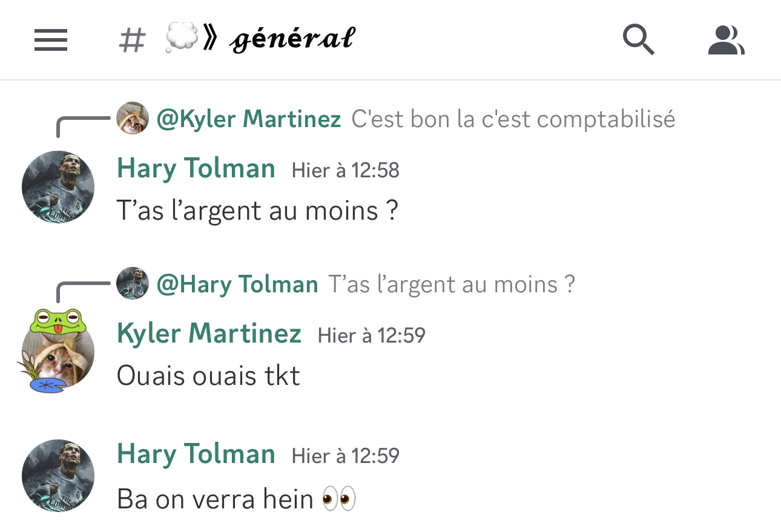Jump to replied message "C'est bon la c'est comptabilisé"

click(x=513, y=119)
